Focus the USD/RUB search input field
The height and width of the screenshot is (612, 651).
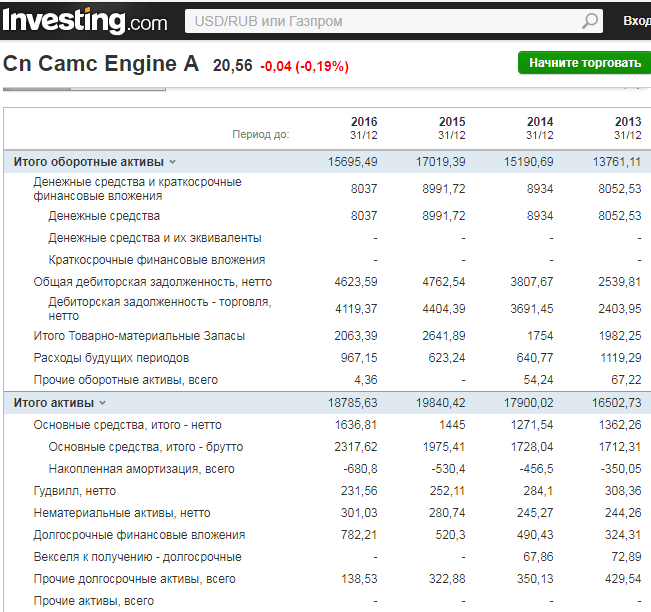point(394,21)
